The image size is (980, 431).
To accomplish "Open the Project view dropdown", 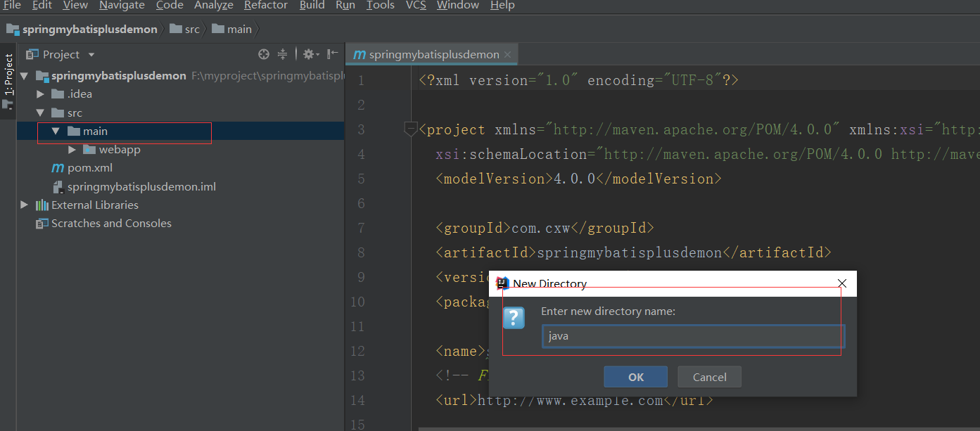I will click(91, 55).
